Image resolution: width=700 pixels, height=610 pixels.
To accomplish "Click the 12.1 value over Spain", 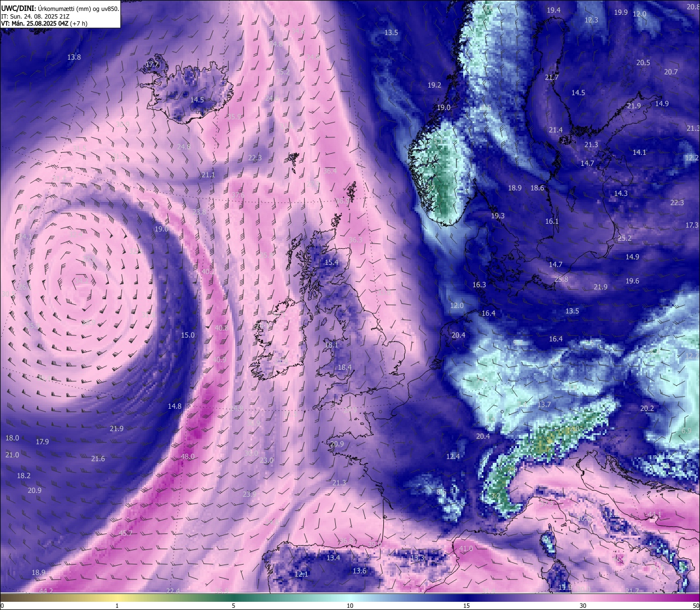I will (x=301, y=574).
